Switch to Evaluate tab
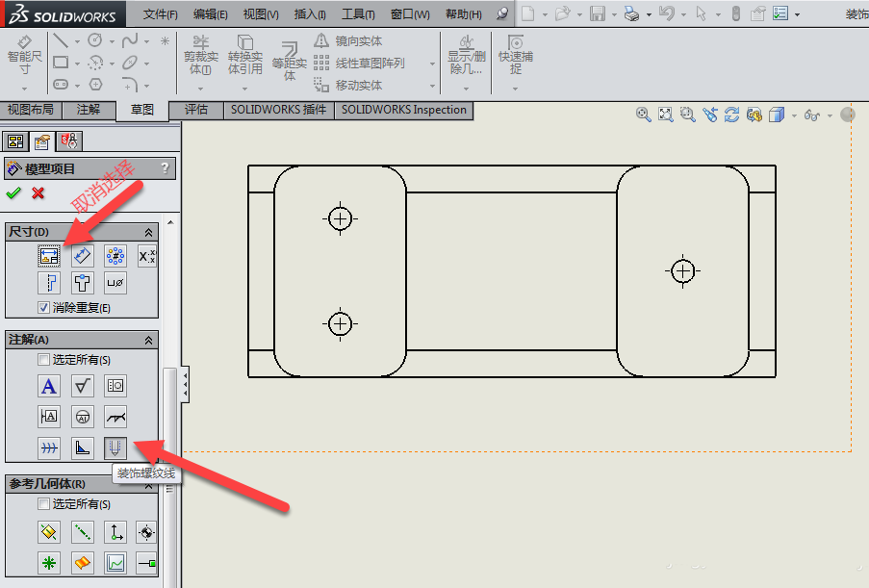Image resolution: width=869 pixels, height=588 pixels. click(x=196, y=110)
